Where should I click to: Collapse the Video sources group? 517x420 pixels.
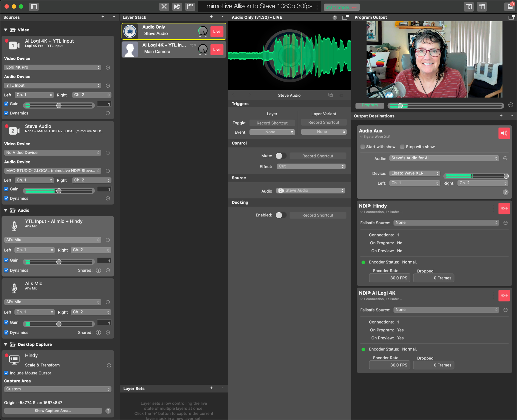(6, 30)
